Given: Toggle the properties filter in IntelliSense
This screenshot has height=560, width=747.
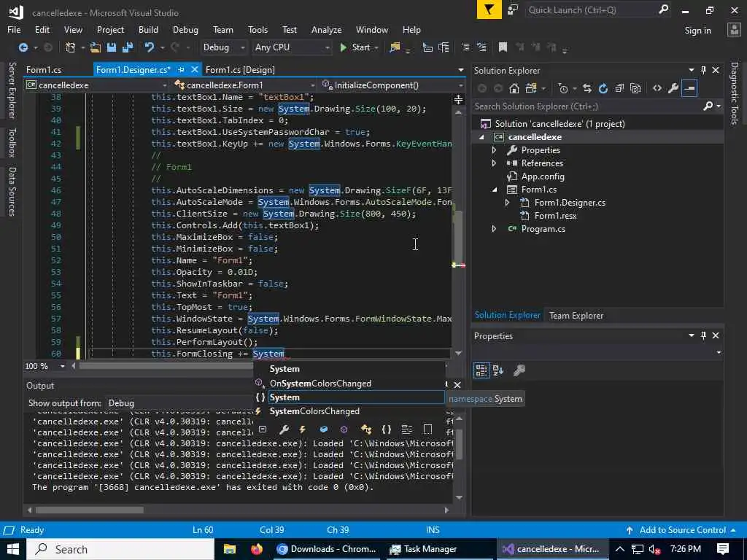Looking at the screenshot, I should click(284, 429).
